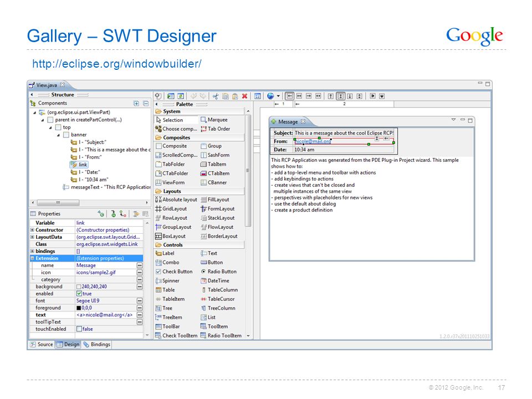Switch to the Source tab
The image size is (532, 399).
(42, 344)
